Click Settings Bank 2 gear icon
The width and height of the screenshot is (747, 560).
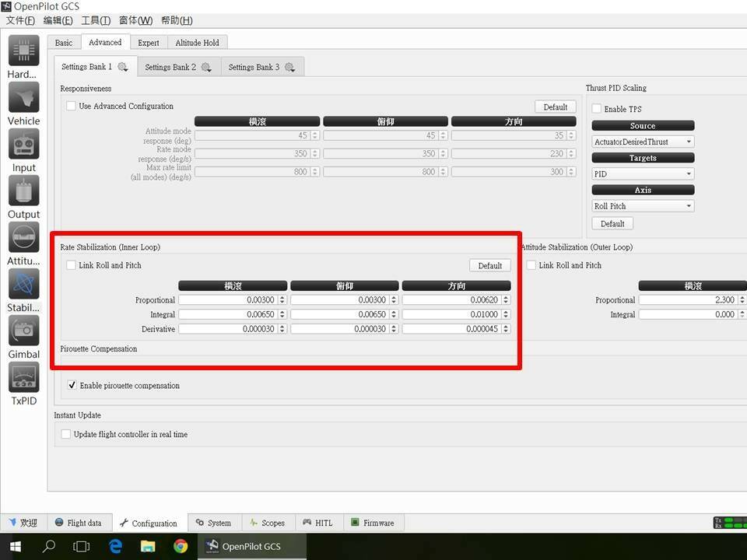coord(206,67)
